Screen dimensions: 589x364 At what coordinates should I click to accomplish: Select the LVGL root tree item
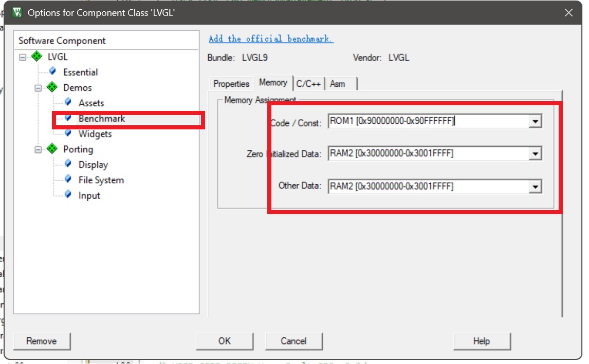58,56
